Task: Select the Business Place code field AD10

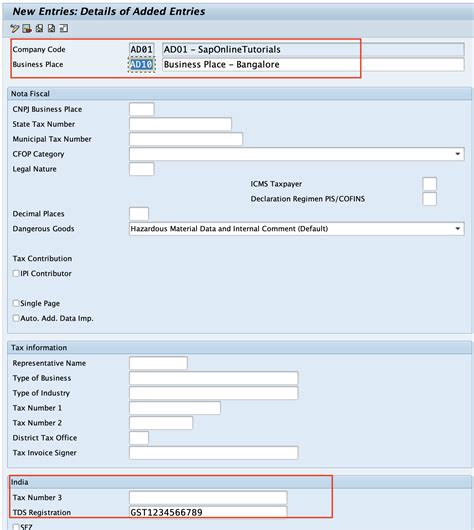Action: tap(142, 64)
